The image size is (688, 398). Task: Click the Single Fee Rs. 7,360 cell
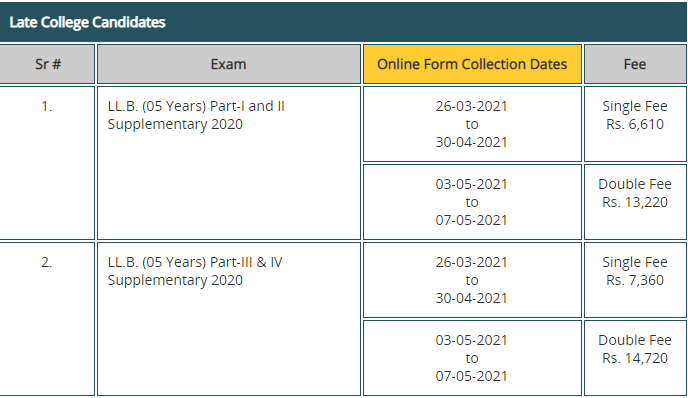(635, 280)
